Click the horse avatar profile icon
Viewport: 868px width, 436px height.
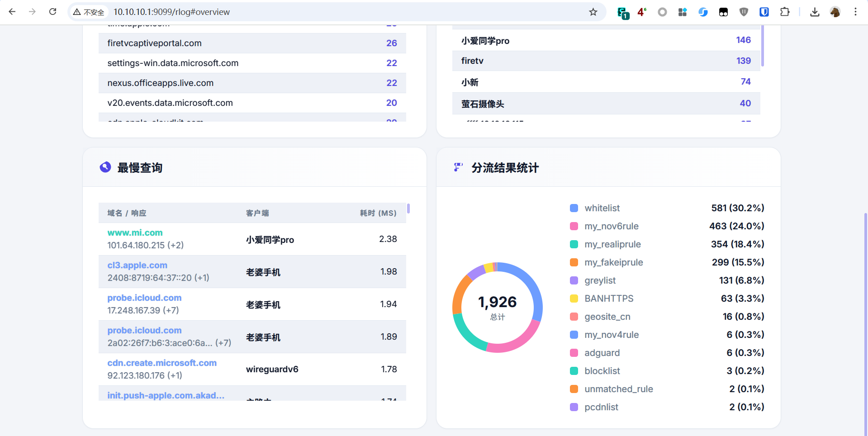(835, 12)
